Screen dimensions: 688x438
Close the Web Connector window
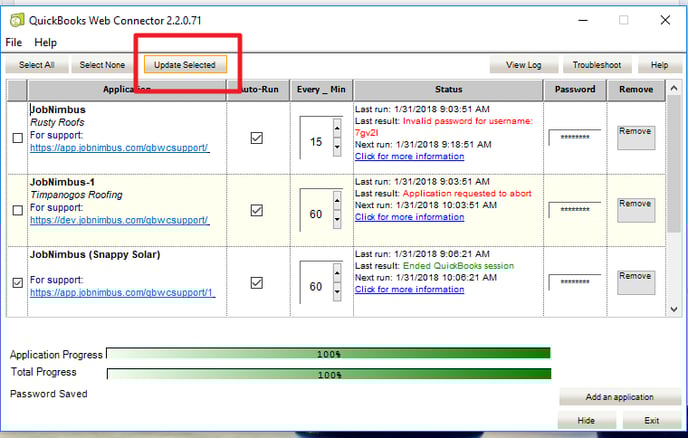pos(665,20)
